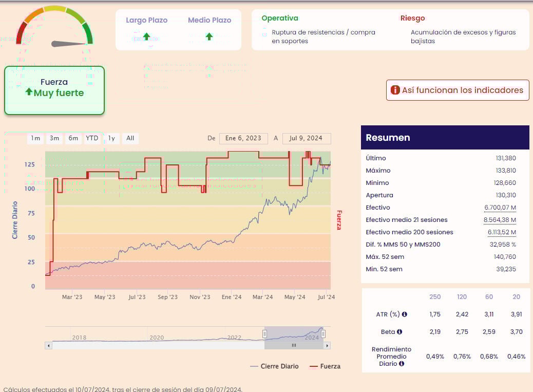Click the end date field 'Jul 9, 2024'

coord(307,138)
